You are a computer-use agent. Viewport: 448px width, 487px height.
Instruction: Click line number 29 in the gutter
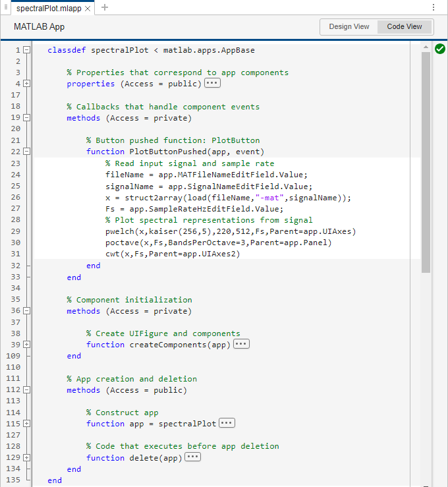coord(16,231)
